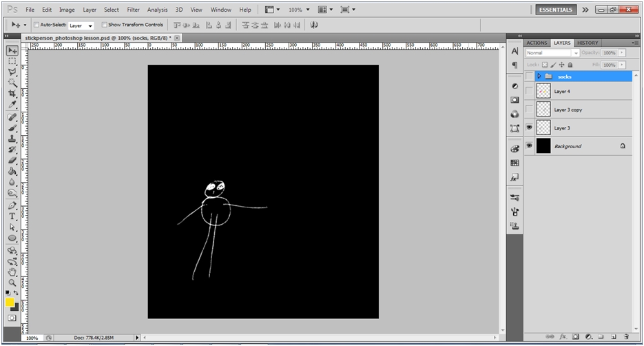
Task: Select the Brush tool
Action: pos(12,128)
